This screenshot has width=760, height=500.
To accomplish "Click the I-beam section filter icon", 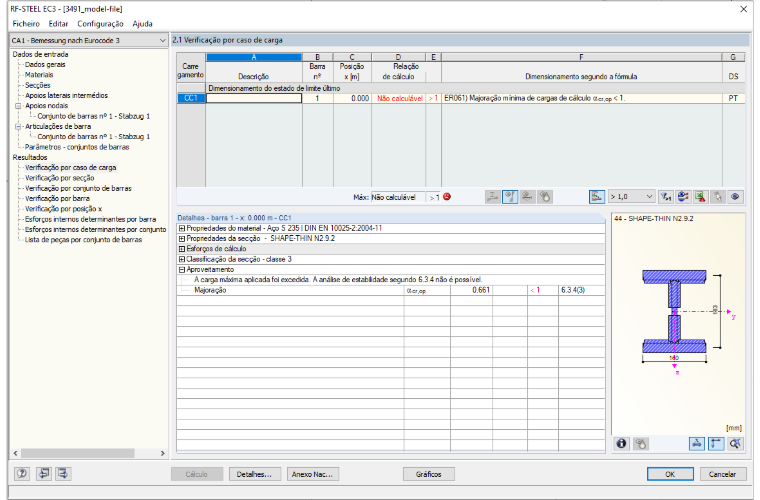I will pyautogui.click(x=492, y=197).
